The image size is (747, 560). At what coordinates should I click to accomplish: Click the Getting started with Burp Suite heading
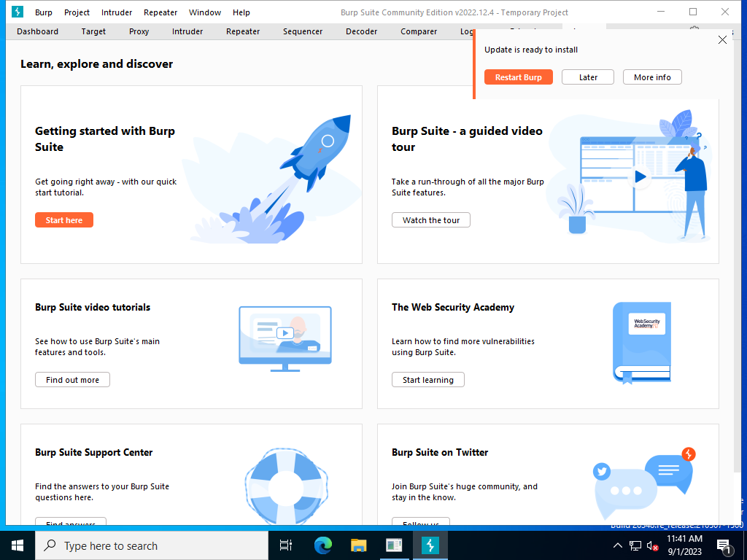[x=105, y=139]
